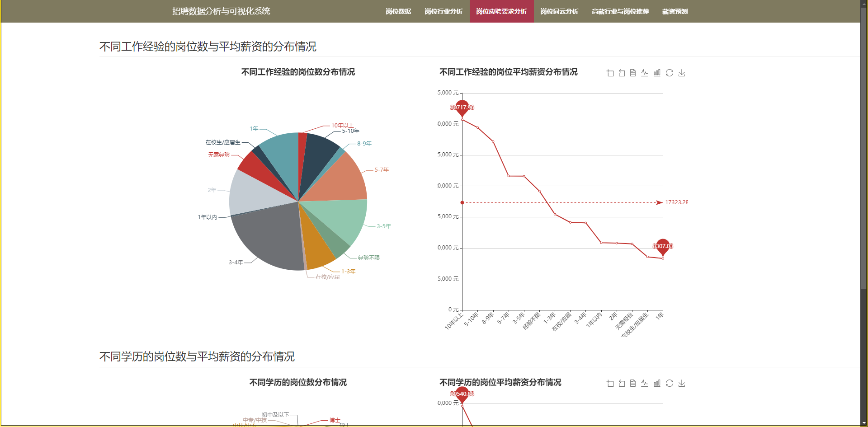
Task: Click restore icon in experience salary chart
Action: 670,73
